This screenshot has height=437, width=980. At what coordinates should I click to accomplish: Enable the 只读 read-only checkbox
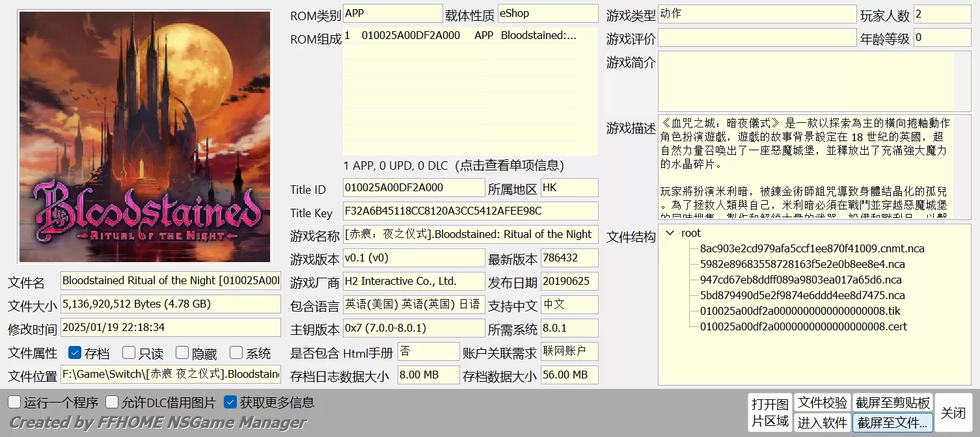(129, 353)
